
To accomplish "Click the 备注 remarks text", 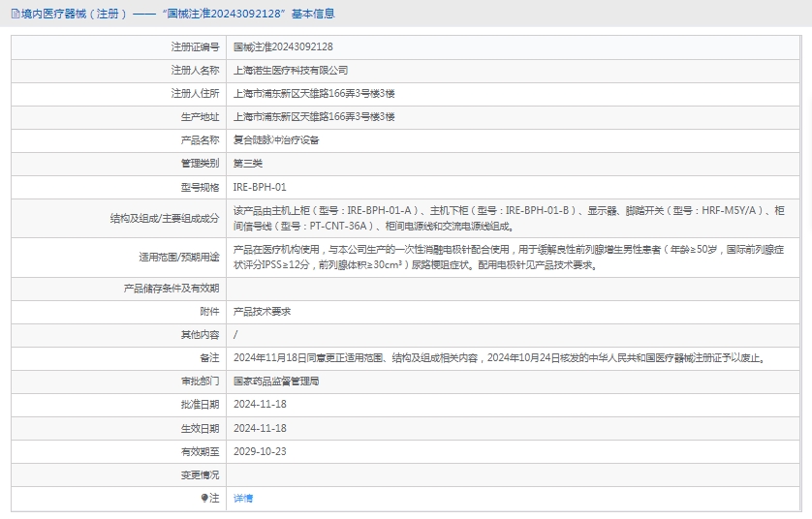I will [499, 357].
